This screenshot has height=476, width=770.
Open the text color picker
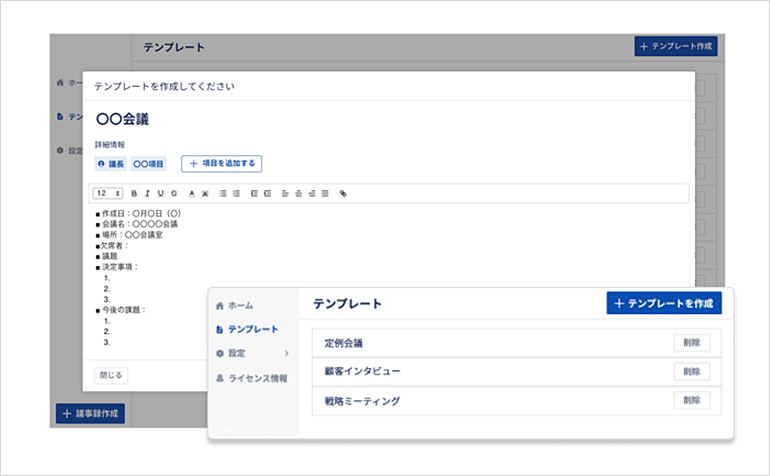tap(192, 194)
